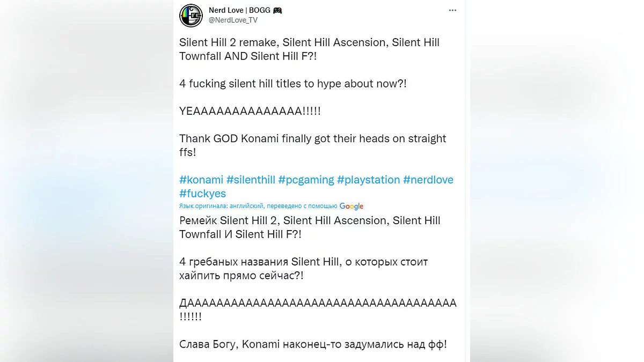The image size is (644, 362).
Task: Open the #playstation hashtag
Action: tap(368, 180)
